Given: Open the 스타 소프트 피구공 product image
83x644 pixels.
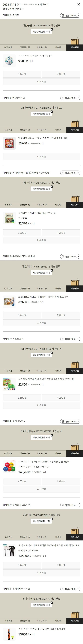Looking at the screenshot, I should [x=9, y=467].
